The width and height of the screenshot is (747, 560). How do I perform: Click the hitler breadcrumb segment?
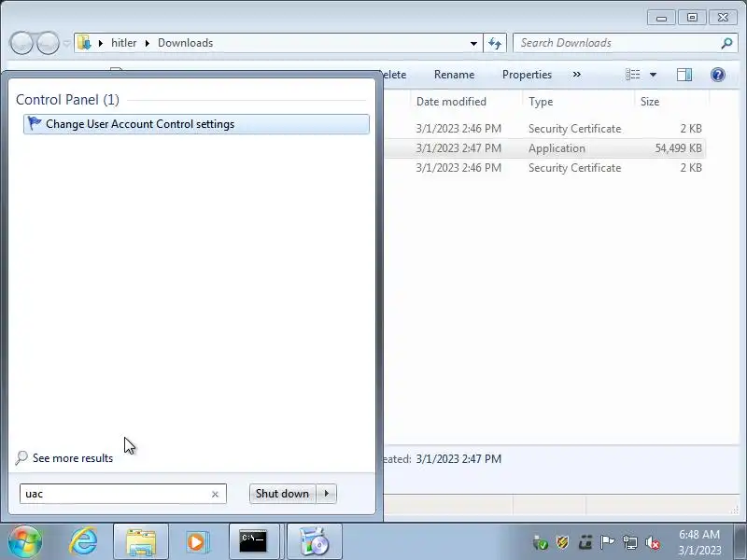[x=124, y=43]
